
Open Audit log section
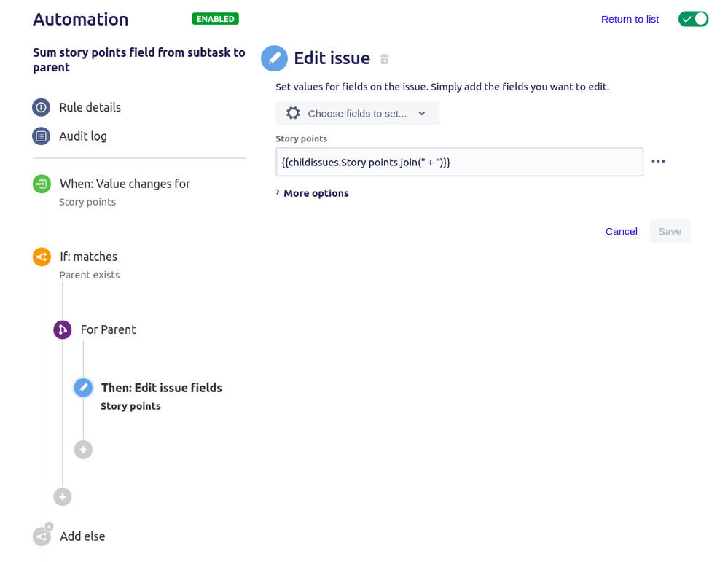pyautogui.click(x=83, y=136)
